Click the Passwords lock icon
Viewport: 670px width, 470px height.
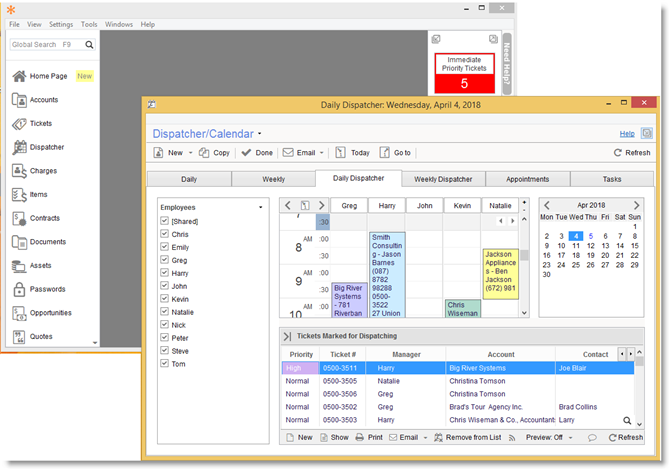pos(19,289)
